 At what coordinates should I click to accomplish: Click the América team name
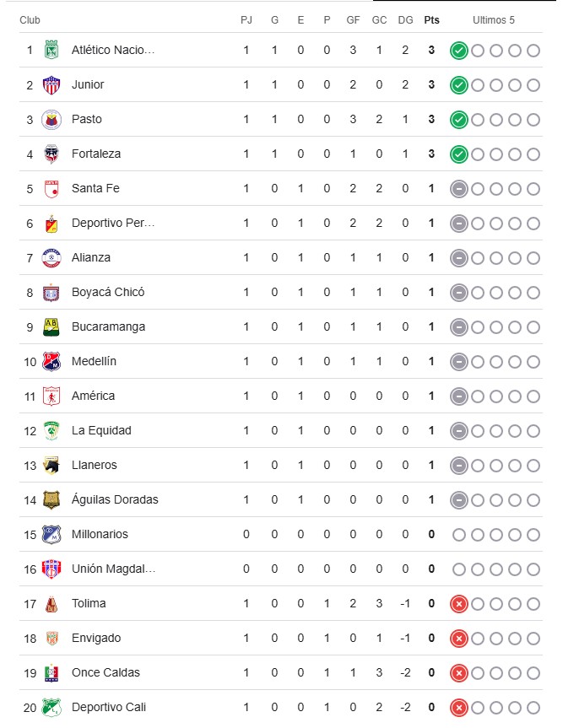tap(93, 396)
